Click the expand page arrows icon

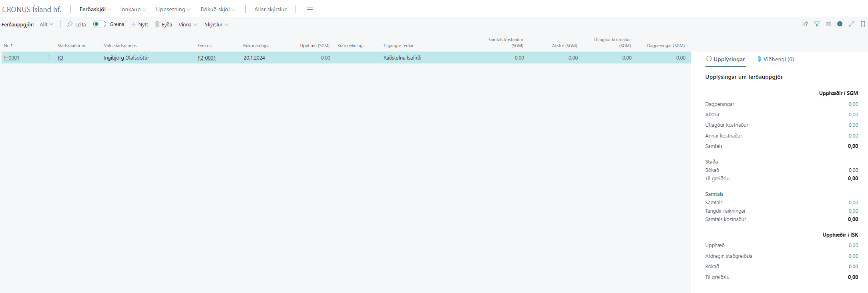[x=852, y=24]
